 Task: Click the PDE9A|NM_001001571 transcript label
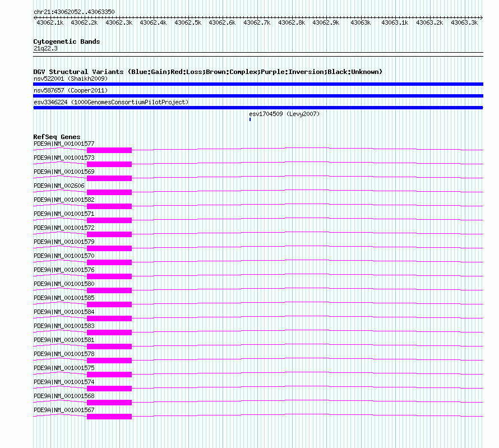pyautogui.click(x=64, y=214)
